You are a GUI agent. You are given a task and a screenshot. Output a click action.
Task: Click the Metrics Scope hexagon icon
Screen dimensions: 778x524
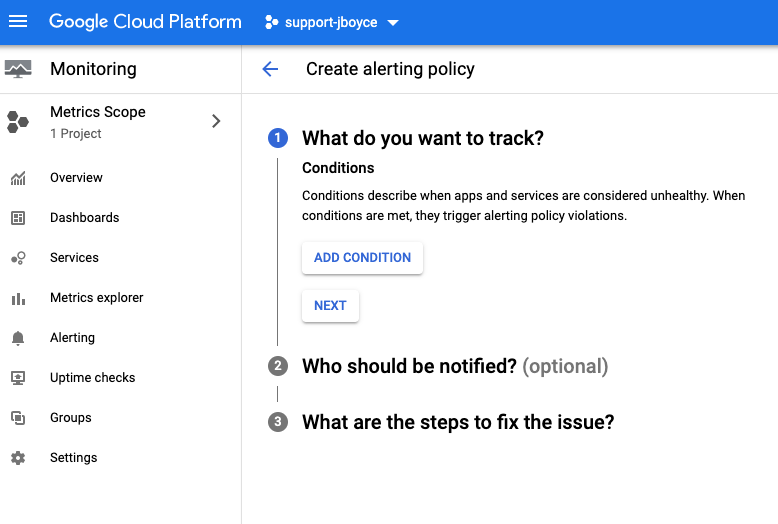coord(18,122)
